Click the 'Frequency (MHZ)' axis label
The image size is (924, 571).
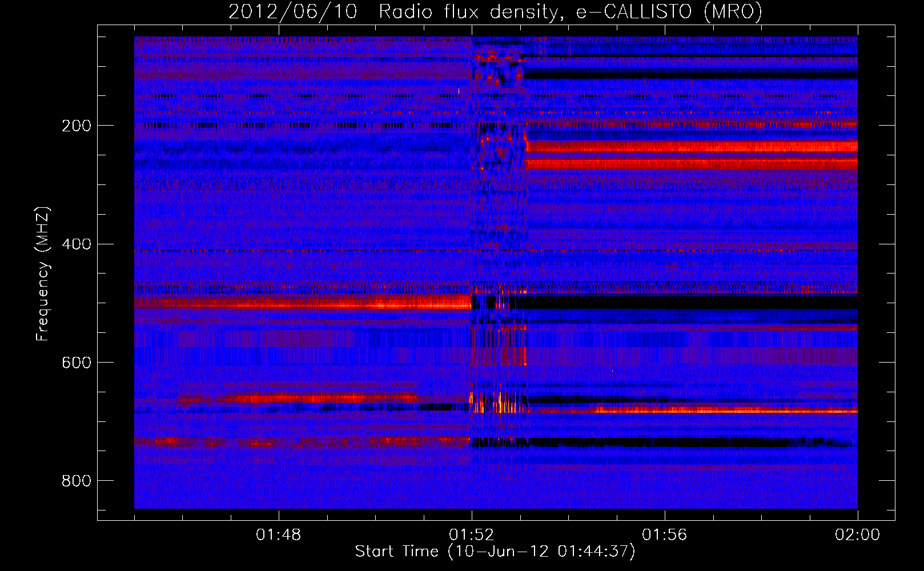[43, 274]
